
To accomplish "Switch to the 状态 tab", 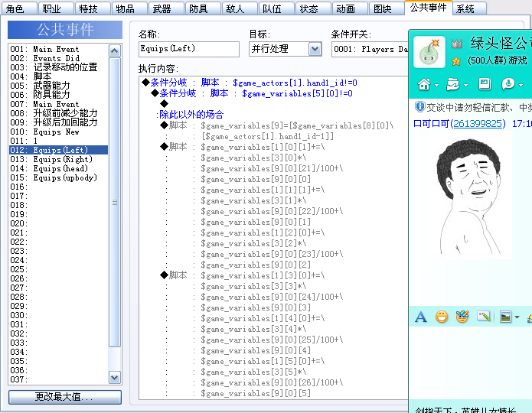I will 313,8.
